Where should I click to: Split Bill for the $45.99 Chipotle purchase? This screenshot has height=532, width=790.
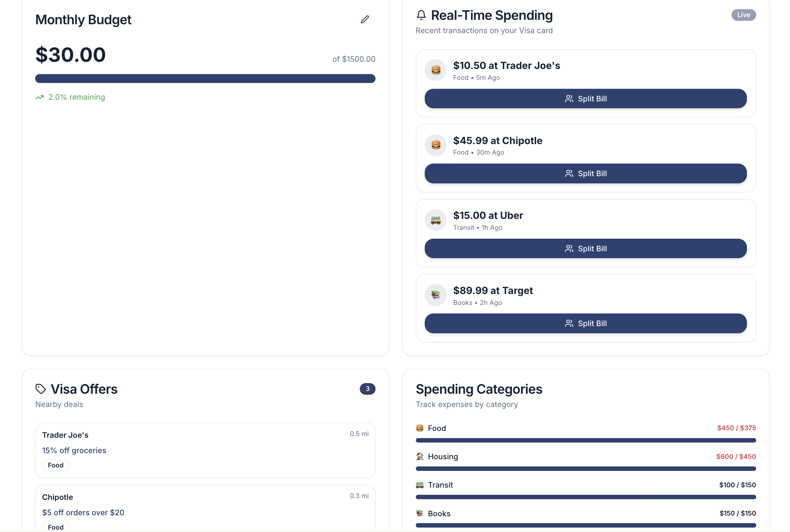click(x=585, y=173)
